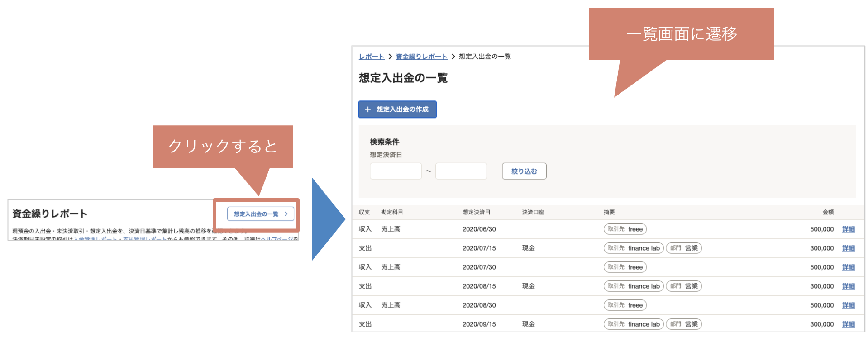Click the 取引先 freee tag in the 2020/06/30 row
The image size is (868, 342).
(625, 229)
